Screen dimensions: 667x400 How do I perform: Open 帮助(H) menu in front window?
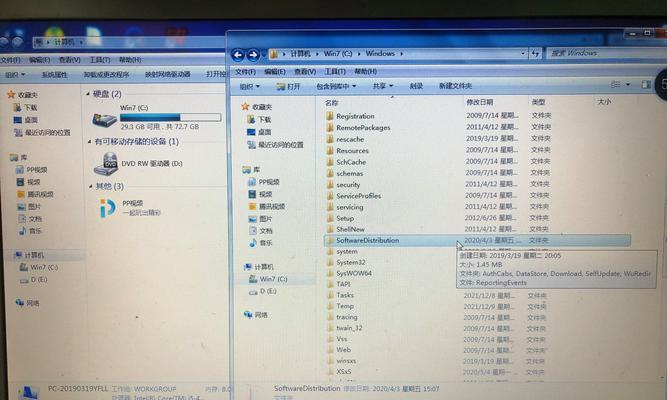pyautogui.click(x=366, y=71)
